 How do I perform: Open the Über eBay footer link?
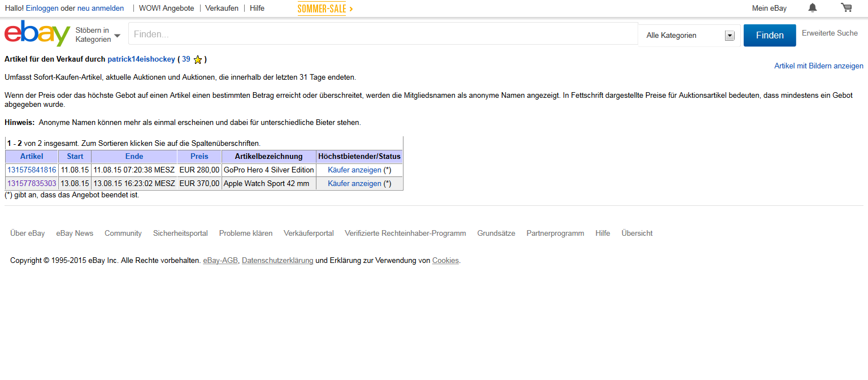point(28,234)
